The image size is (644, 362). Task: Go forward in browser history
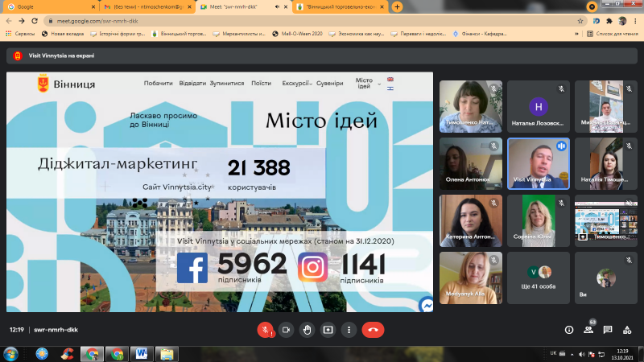point(22,21)
